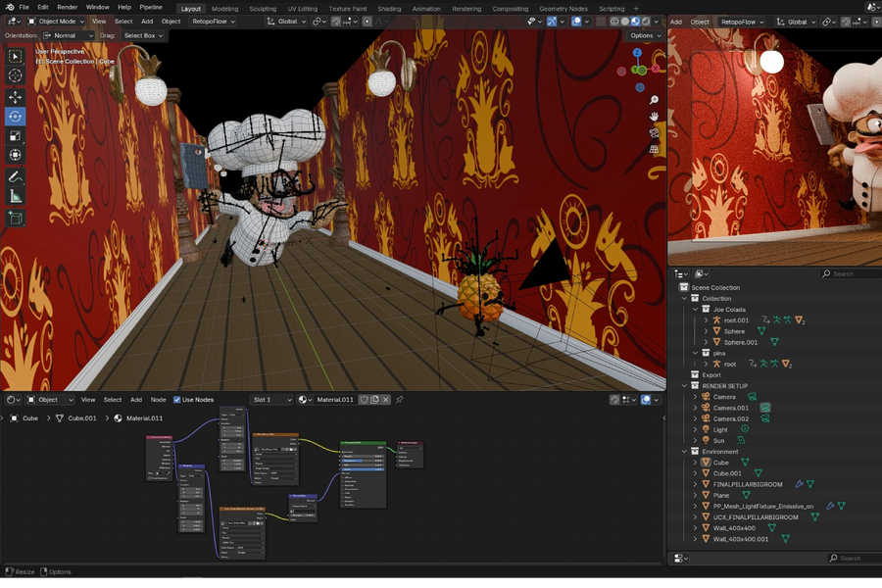Toggle proportional editing in viewport header
The width and height of the screenshot is (882, 588).
pos(367,22)
